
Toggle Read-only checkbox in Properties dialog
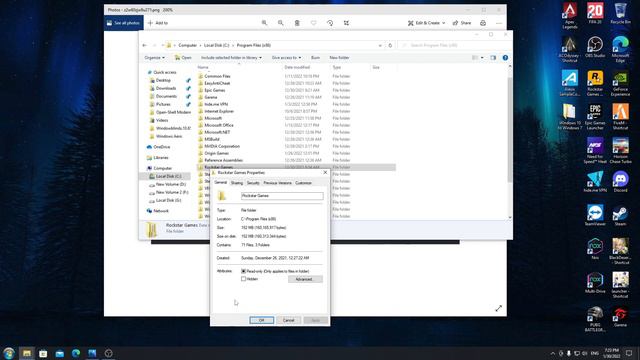pyautogui.click(x=244, y=271)
